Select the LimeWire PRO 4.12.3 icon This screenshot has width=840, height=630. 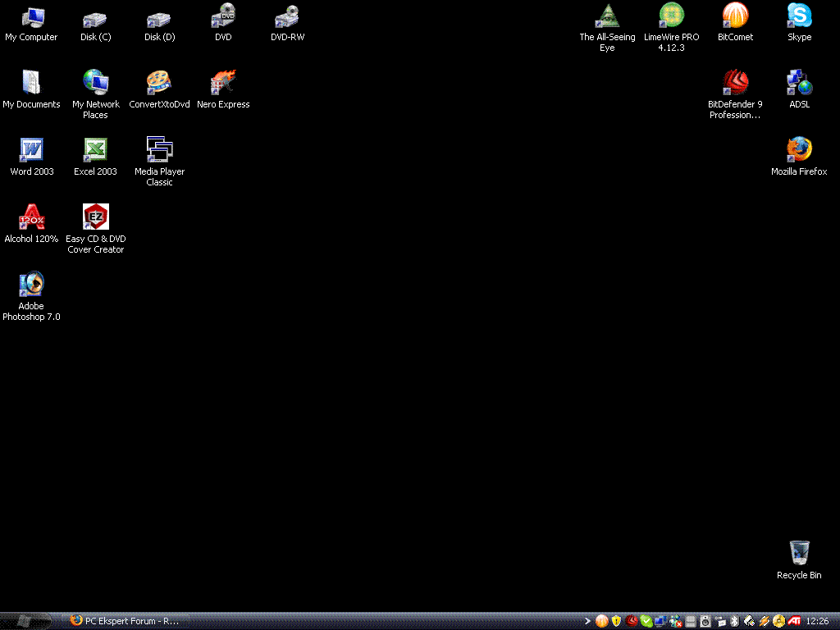click(x=671, y=16)
